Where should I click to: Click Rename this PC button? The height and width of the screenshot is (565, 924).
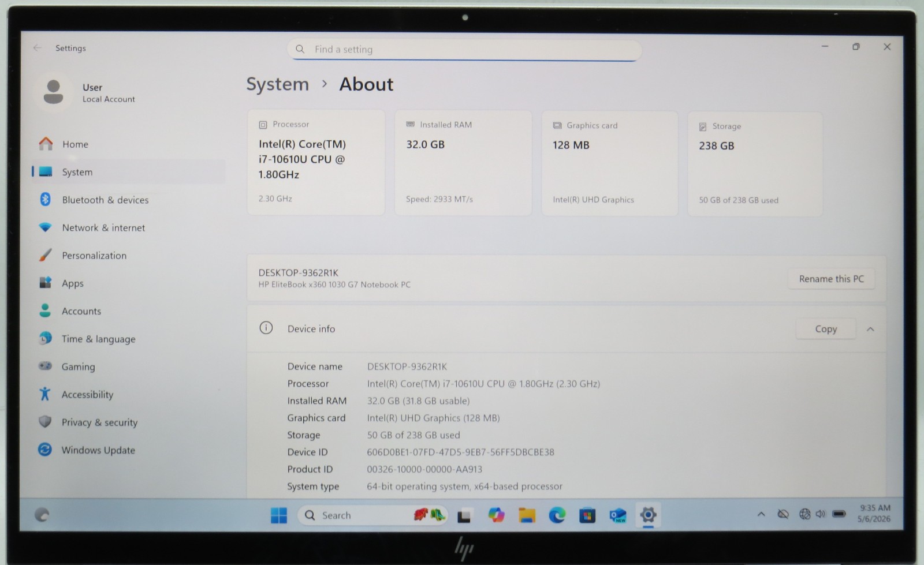[x=831, y=279]
